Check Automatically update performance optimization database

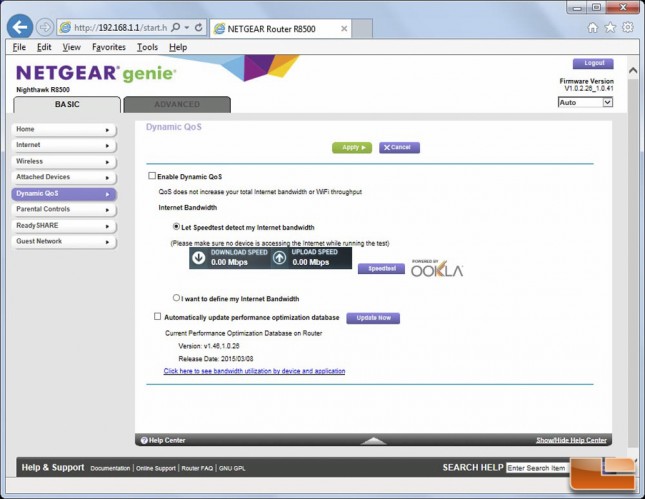click(x=157, y=316)
